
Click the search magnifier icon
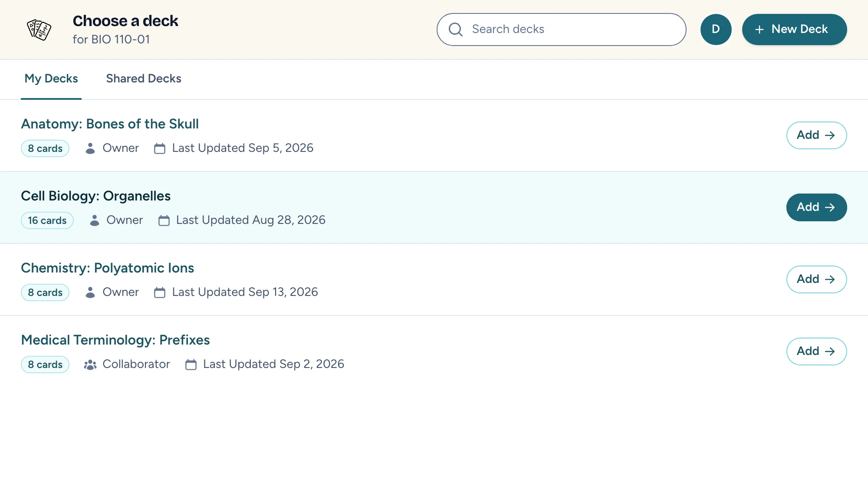[455, 30]
